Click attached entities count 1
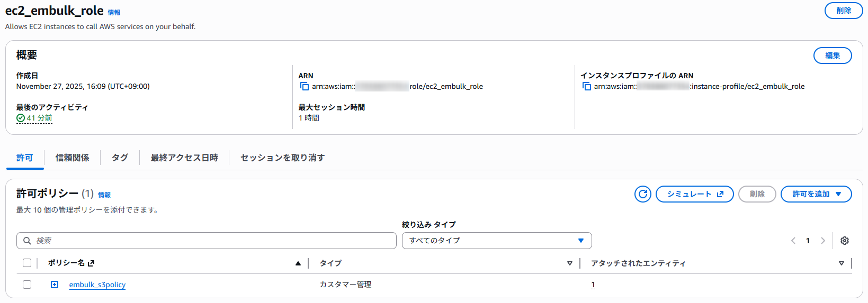This screenshot has height=303, width=868. point(593,284)
